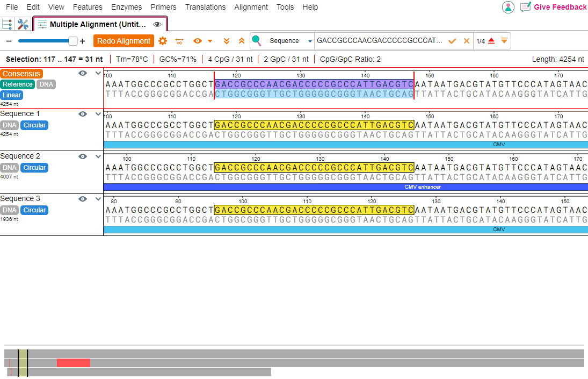Click the zoom slider handle

73,41
